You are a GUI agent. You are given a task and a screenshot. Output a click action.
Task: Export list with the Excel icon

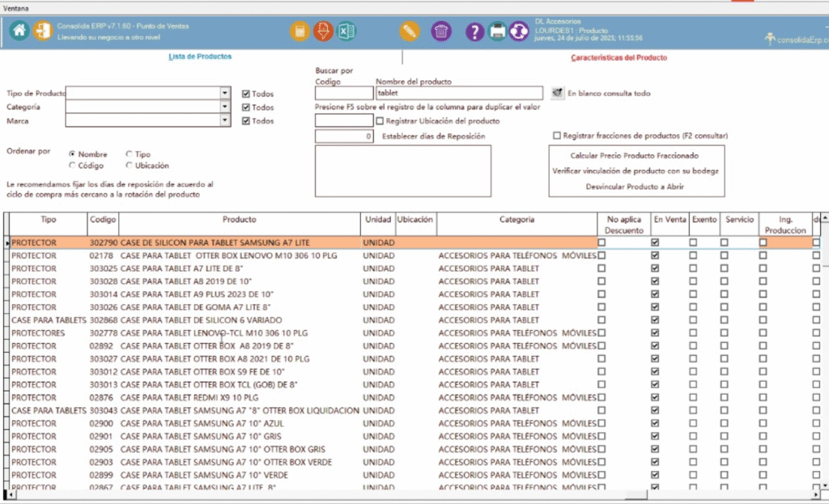tap(346, 32)
